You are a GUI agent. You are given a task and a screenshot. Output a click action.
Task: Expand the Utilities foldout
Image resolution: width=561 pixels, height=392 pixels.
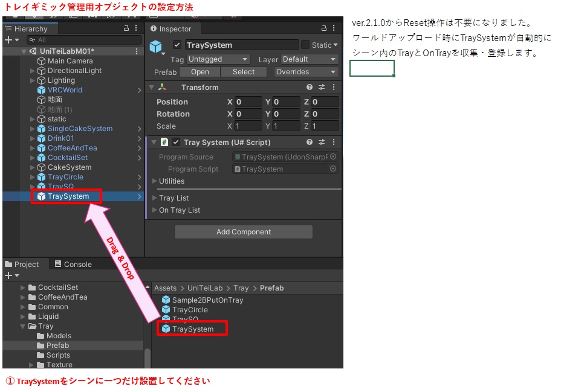(155, 181)
